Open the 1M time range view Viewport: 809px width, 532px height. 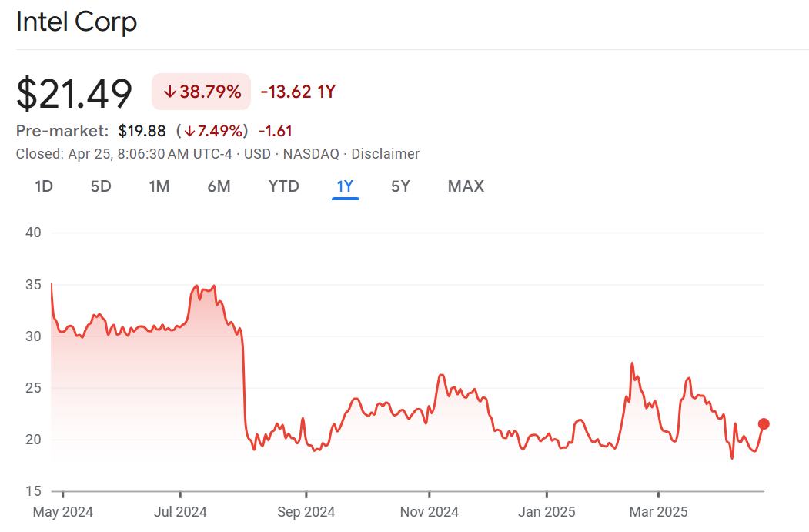159,186
